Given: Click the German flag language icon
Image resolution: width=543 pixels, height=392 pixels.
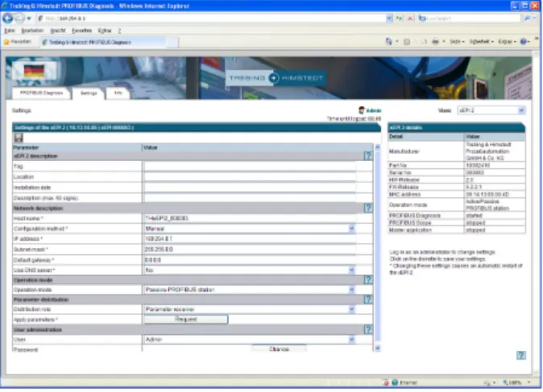Looking at the screenshot, I should [34, 71].
